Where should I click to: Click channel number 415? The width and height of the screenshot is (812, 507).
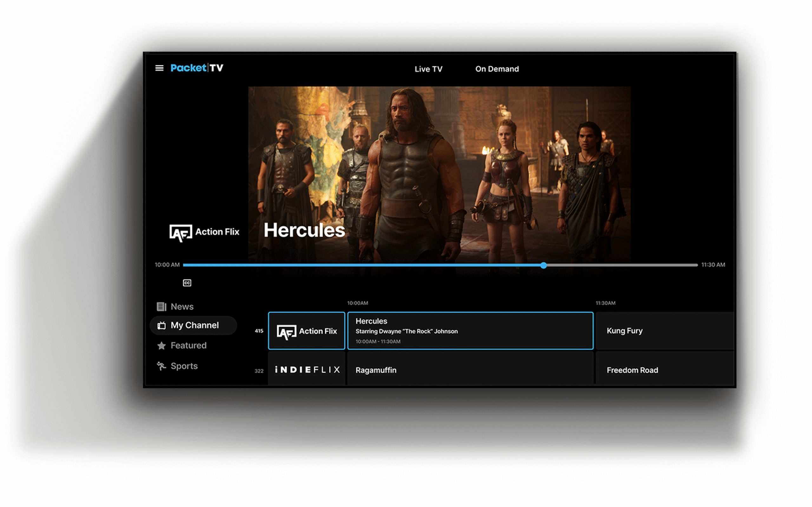click(x=259, y=331)
